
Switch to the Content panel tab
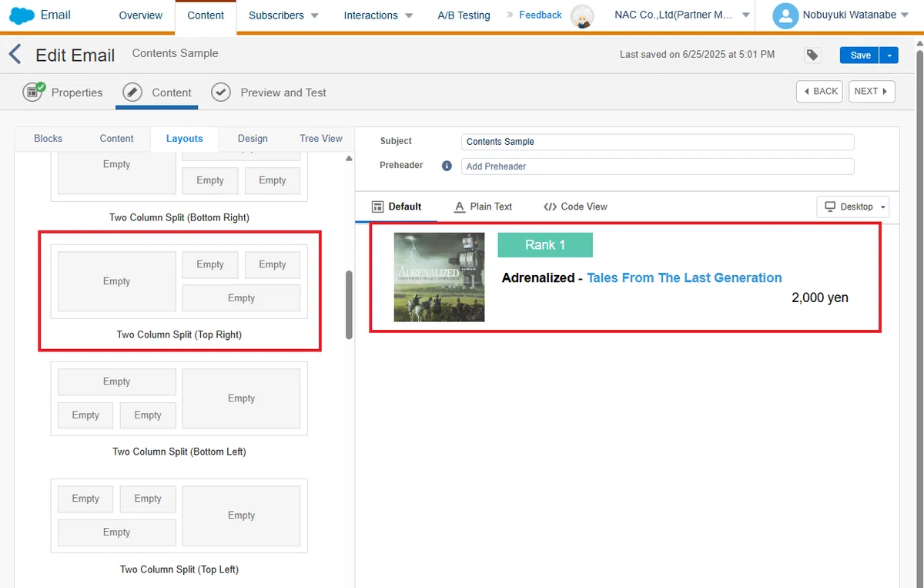pos(116,139)
